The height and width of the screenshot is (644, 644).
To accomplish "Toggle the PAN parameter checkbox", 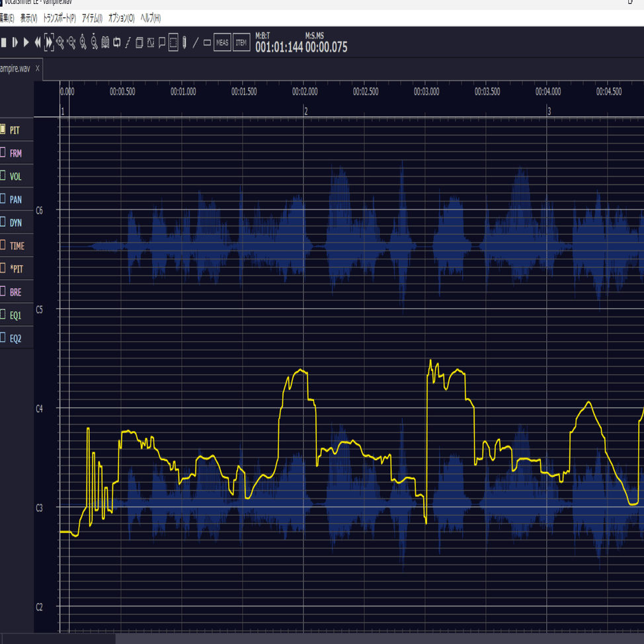I will (3, 198).
